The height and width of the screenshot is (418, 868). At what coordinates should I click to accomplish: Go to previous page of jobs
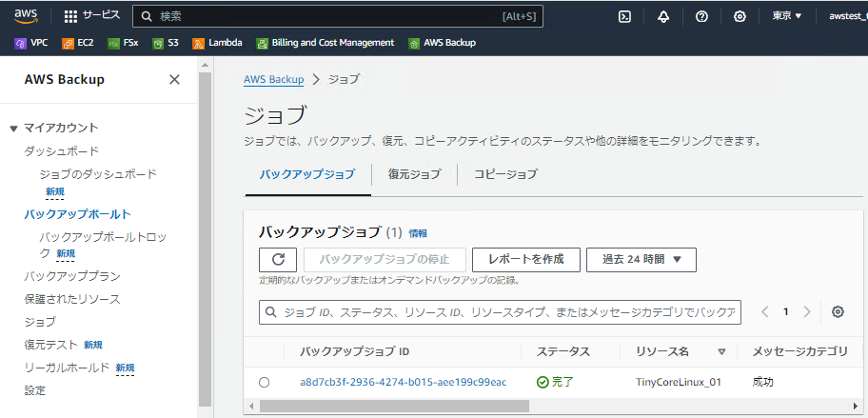coord(765,312)
